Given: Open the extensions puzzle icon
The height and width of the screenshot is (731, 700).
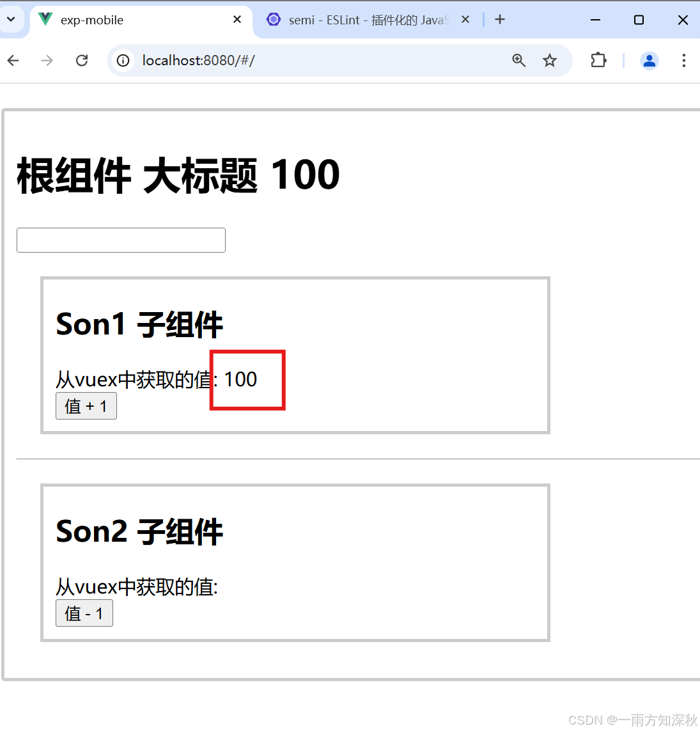Looking at the screenshot, I should tap(598, 61).
